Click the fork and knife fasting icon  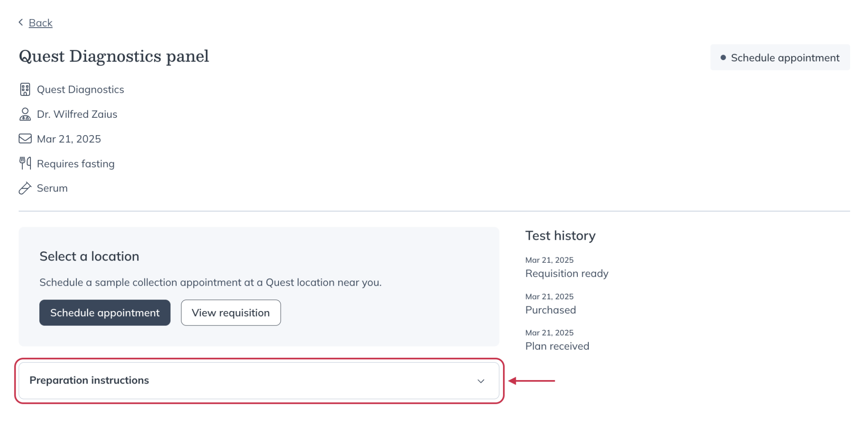coord(25,163)
